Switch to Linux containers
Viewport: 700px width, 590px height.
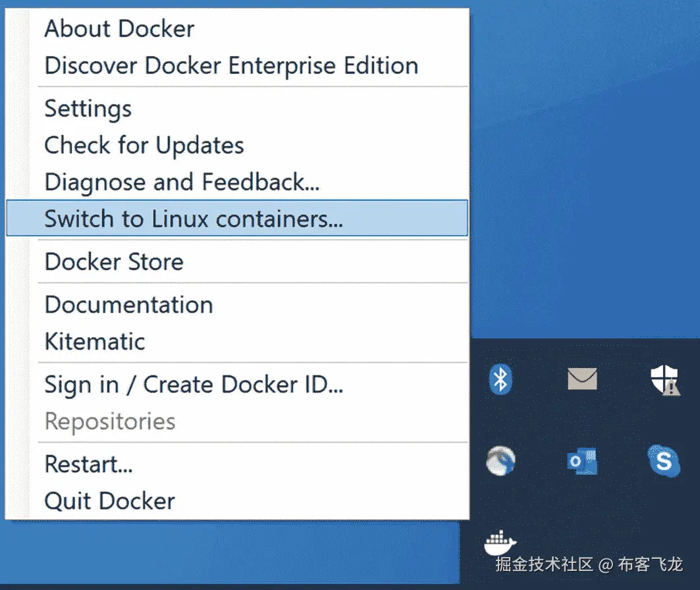coord(237,218)
